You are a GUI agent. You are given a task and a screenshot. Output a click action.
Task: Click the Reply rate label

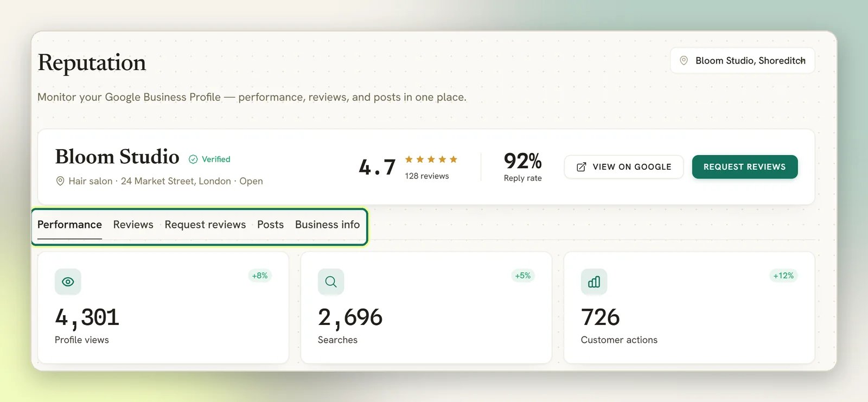click(523, 178)
